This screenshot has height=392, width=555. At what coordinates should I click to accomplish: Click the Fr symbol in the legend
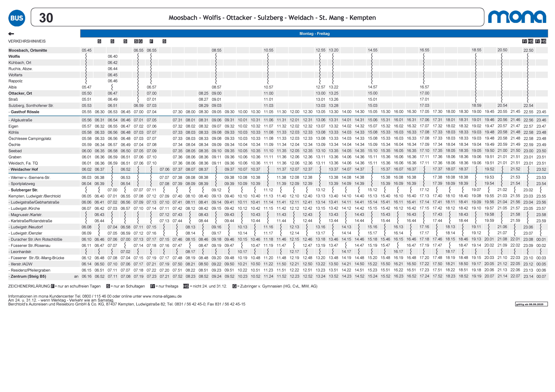[153, 286]
